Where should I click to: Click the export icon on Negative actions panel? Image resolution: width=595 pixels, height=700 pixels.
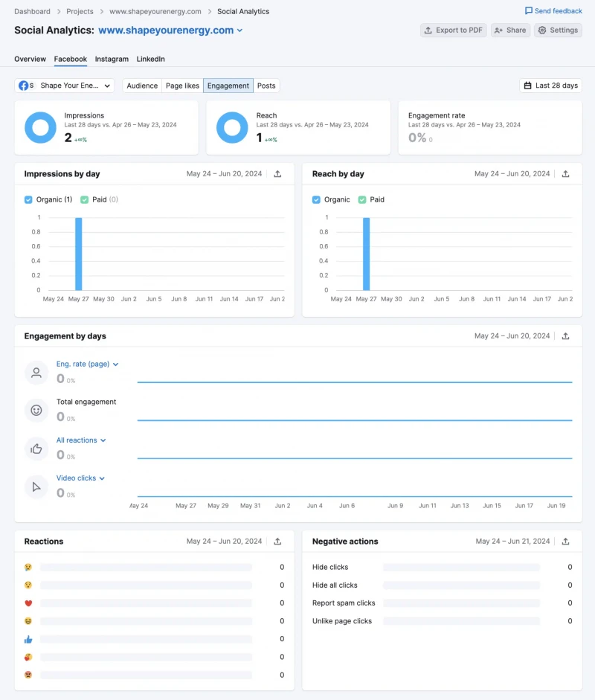[565, 542]
